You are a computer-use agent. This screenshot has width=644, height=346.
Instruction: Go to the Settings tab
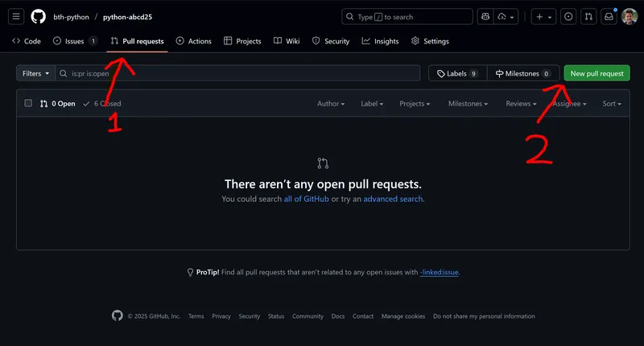click(430, 41)
